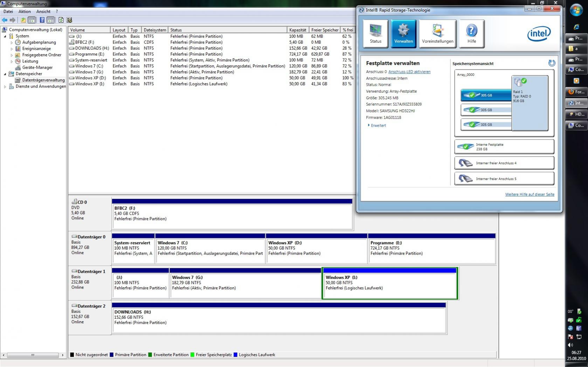Select the Windows XP (I:) logical drive block
The height and width of the screenshot is (367, 588).
[389, 283]
